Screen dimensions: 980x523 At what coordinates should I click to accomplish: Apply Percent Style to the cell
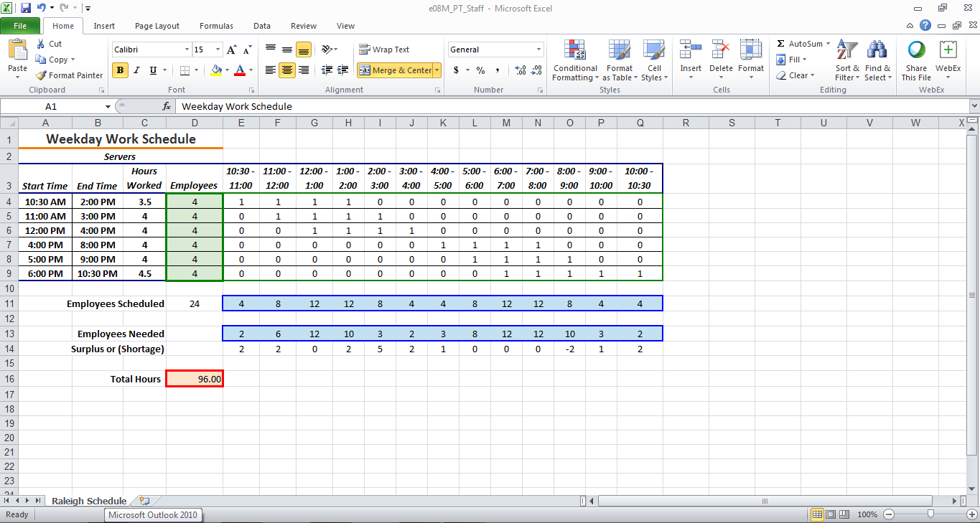480,70
